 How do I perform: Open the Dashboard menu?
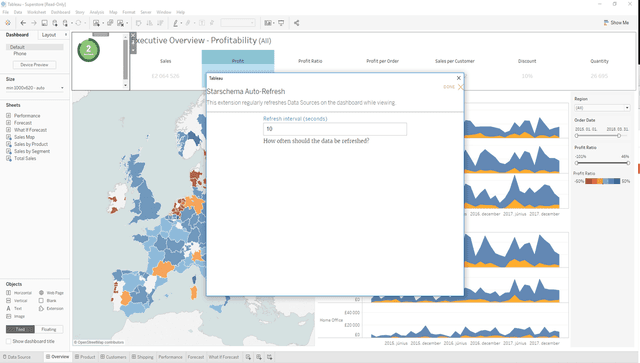tap(60, 12)
